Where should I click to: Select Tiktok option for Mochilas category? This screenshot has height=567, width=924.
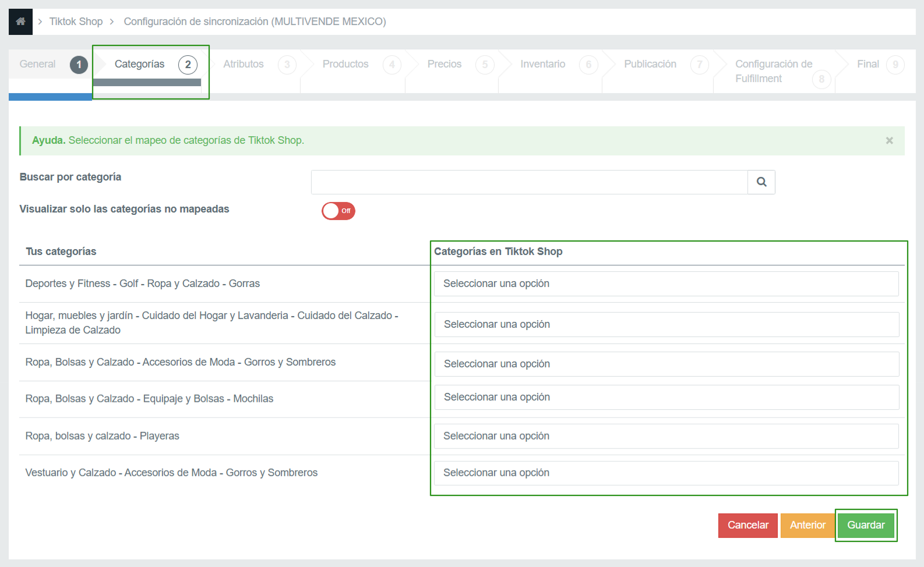[666, 398]
